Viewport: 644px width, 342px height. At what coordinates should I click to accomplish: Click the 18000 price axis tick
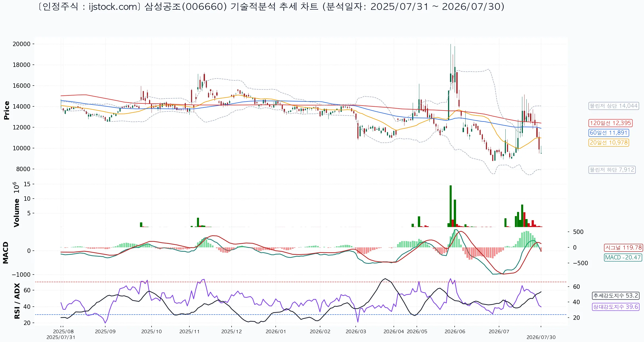point(21,65)
